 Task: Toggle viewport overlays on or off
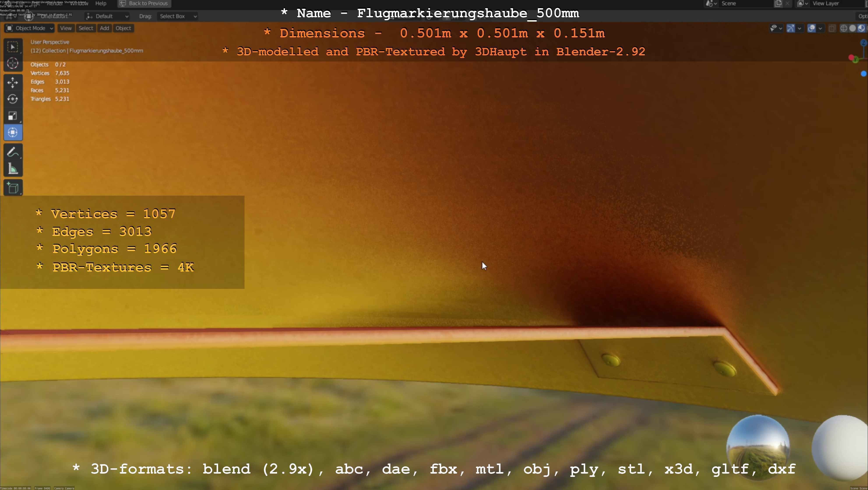[x=811, y=29]
